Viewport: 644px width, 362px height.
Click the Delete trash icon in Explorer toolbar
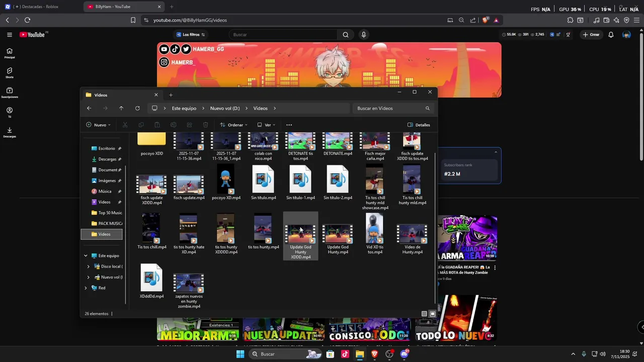tap(205, 125)
